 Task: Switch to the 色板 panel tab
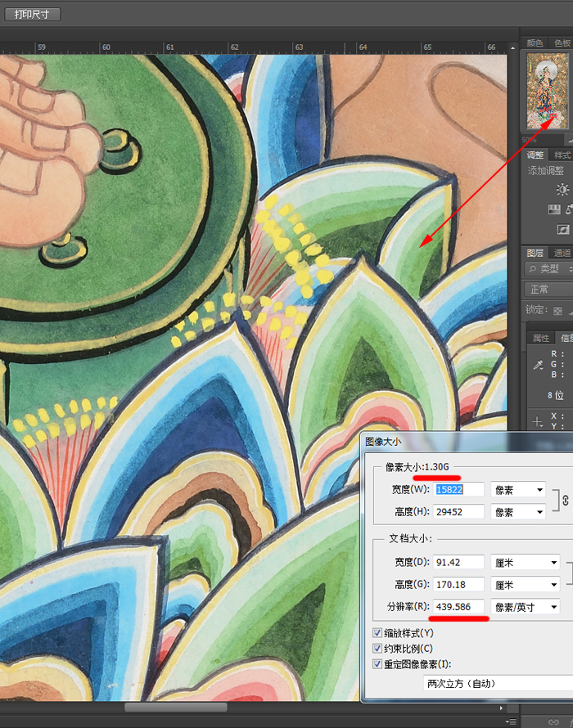(x=562, y=43)
